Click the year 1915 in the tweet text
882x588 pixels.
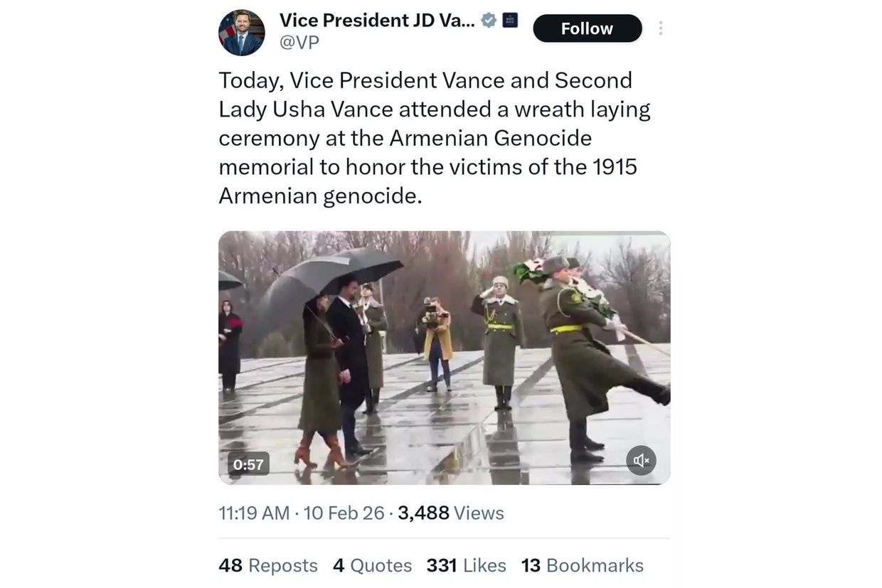coord(615,167)
